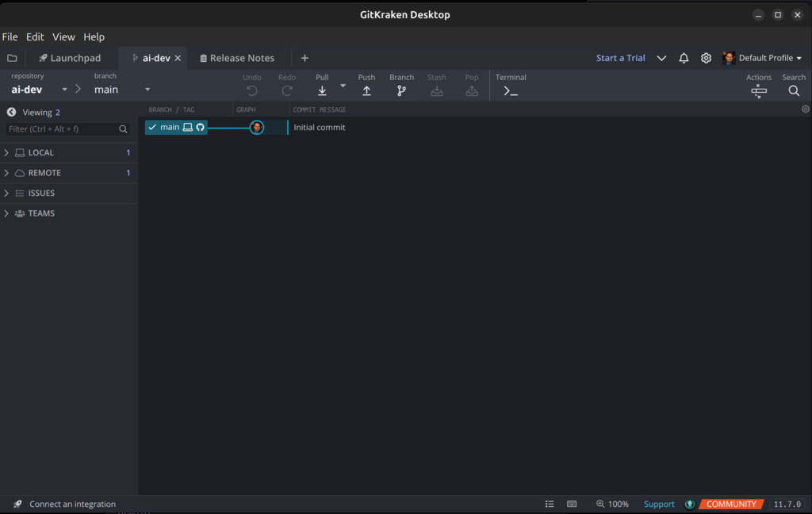The width and height of the screenshot is (812, 514).
Task: Open Pull options dropdown arrow
Action: click(343, 86)
